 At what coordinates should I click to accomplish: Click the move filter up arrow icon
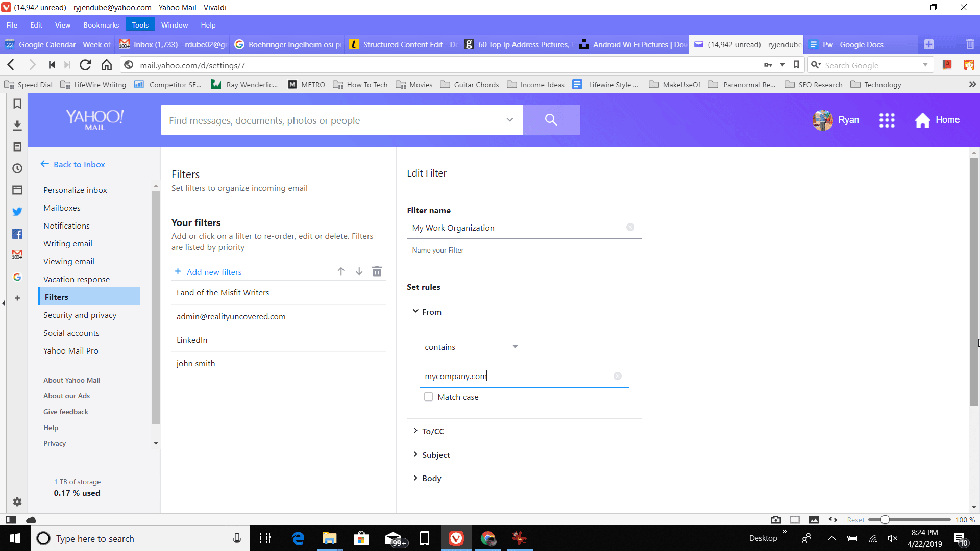pos(340,271)
